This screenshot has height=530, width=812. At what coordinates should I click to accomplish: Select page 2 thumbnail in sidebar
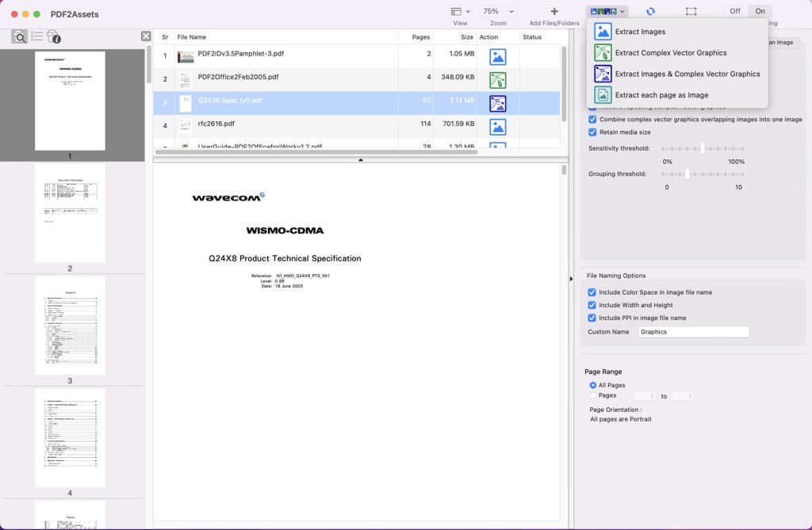click(70, 213)
